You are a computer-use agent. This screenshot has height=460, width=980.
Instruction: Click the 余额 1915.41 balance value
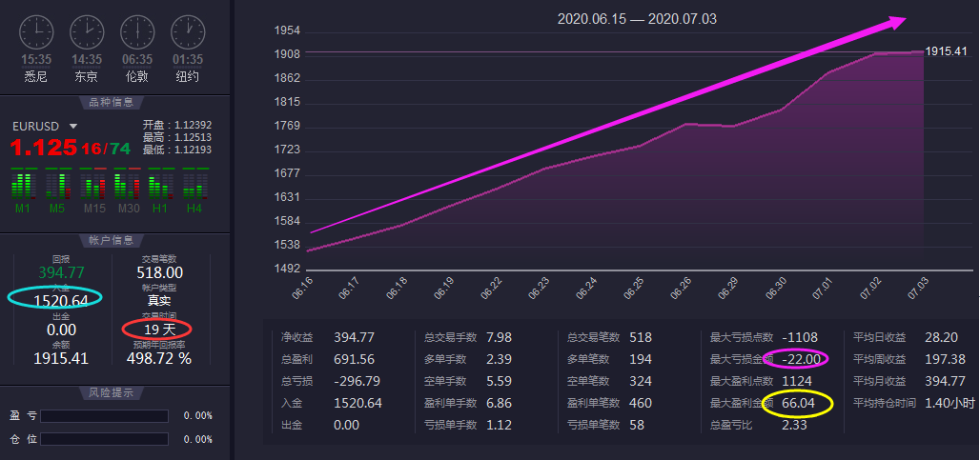(x=61, y=358)
